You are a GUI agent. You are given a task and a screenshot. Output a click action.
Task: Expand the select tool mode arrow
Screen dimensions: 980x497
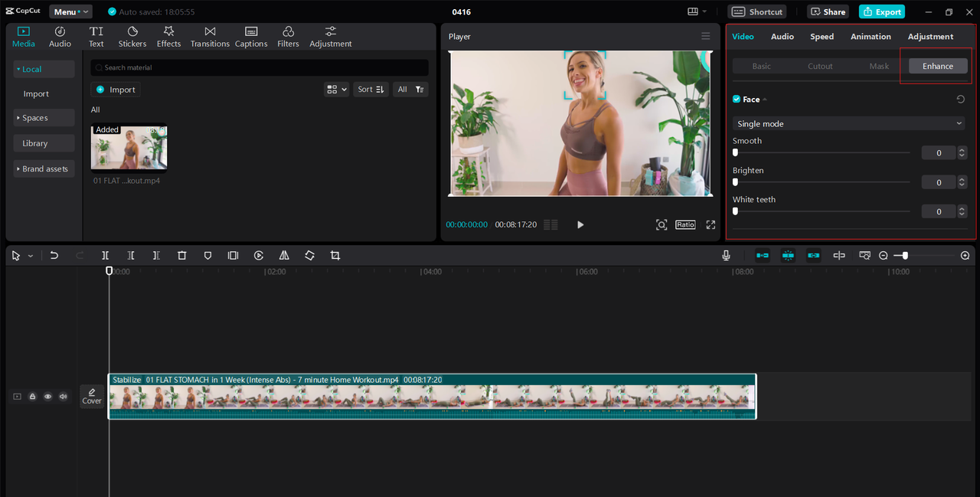click(x=31, y=257)
